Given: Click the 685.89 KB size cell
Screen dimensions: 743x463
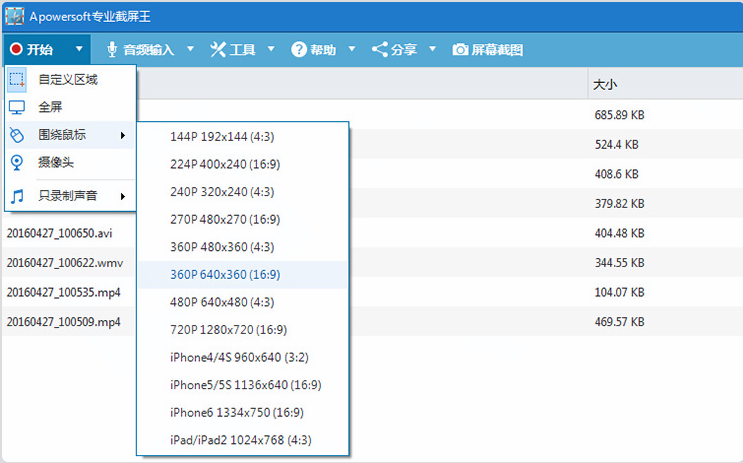Looking at the screenshot, I should coord(619,115).
